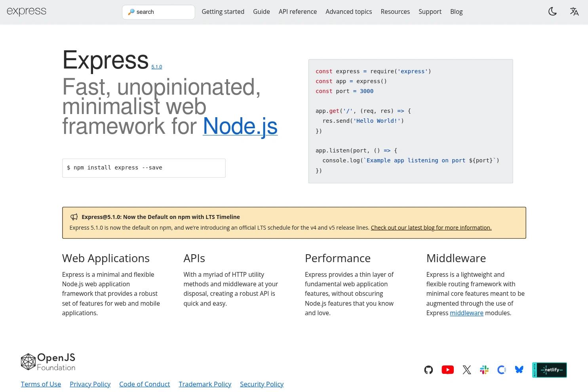Click the large Express page title
588x392 pixels.
(x=105, y=60)
